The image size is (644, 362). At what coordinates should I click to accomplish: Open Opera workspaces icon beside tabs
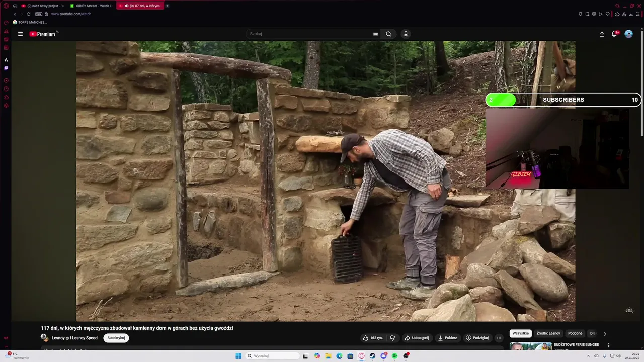pos(15,6)
